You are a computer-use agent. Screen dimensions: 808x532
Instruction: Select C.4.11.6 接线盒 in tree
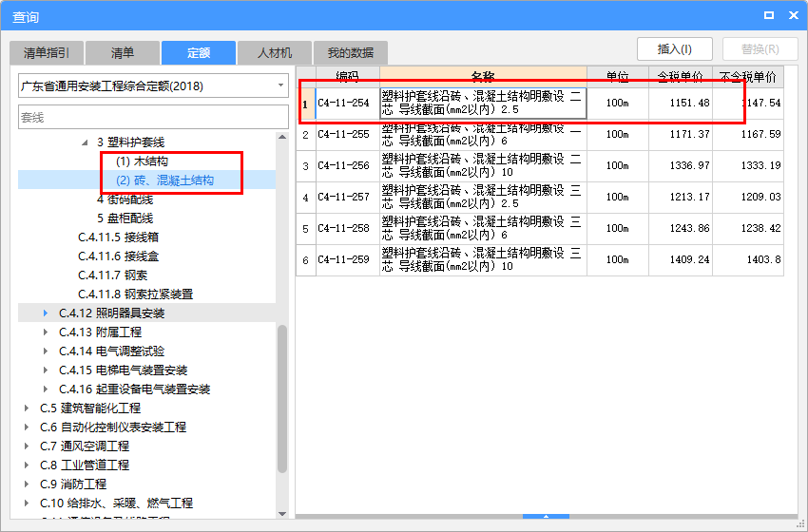119,256
